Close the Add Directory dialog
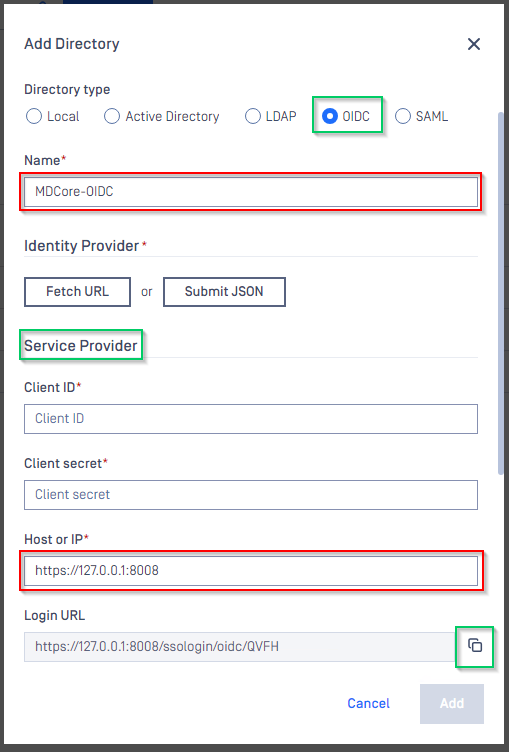Viewport: 509px width, 752px height. click(x=473, y=44)
